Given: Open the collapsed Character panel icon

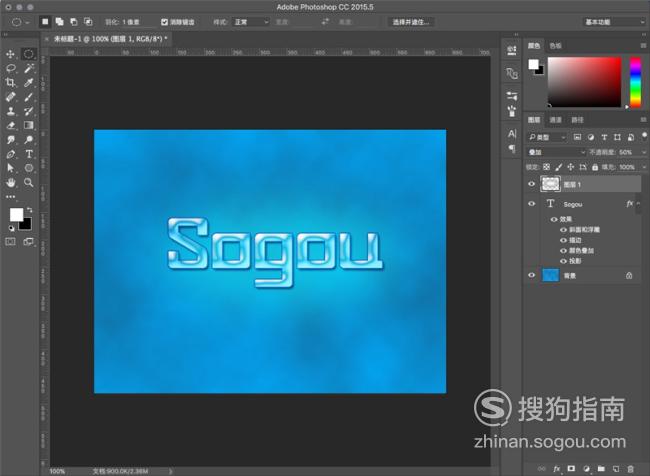Looking at the screenshot, I should coord(512,134).
